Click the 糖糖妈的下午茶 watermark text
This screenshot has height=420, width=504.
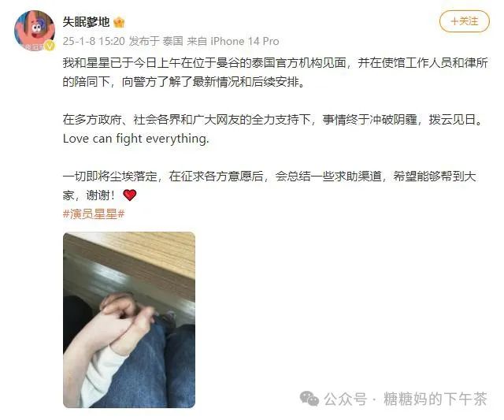[x=435, y=399]
